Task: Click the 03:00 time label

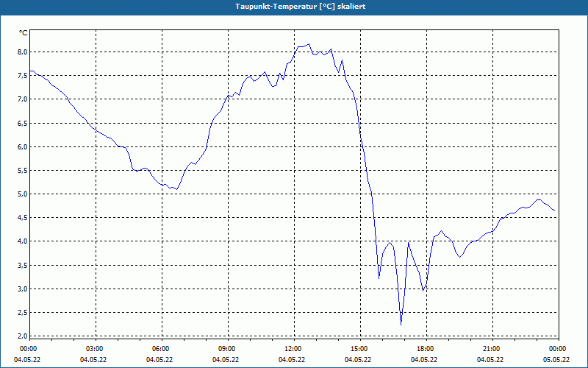Action: coord(96,349)
